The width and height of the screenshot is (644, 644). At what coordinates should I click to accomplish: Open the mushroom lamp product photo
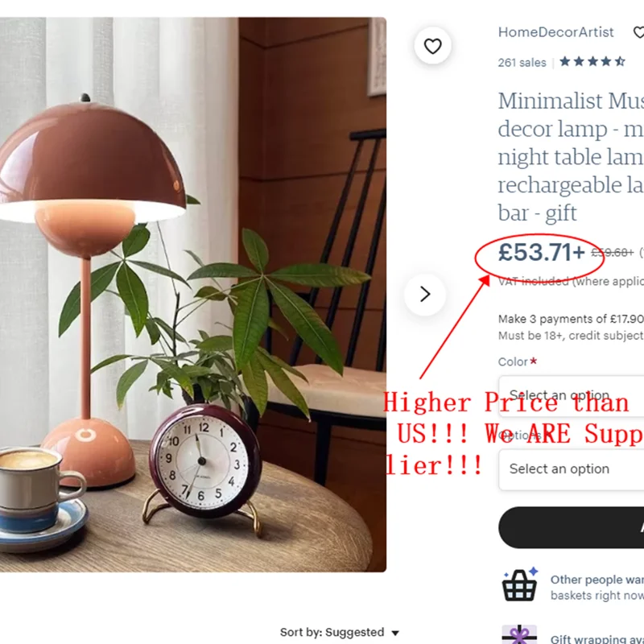pyautogui.click(x=193, y=295)
